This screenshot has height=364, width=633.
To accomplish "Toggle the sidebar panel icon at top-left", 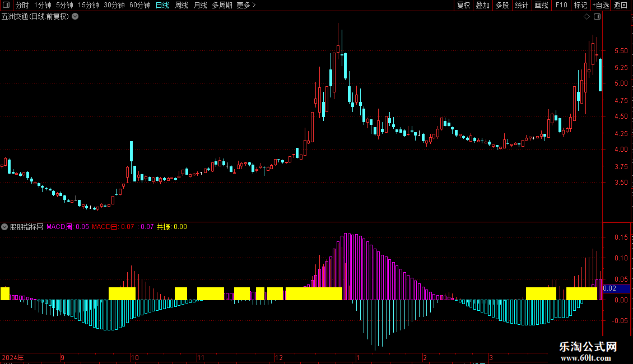I will click(6, 5).
